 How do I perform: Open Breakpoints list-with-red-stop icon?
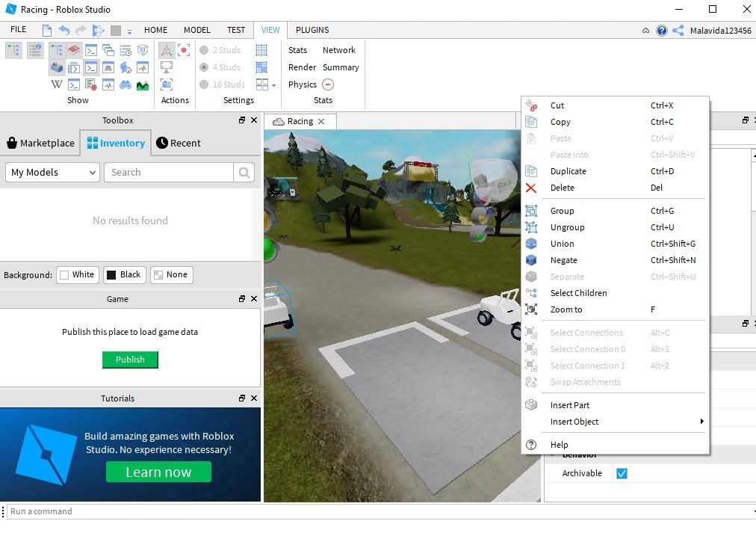coord(90,85)
